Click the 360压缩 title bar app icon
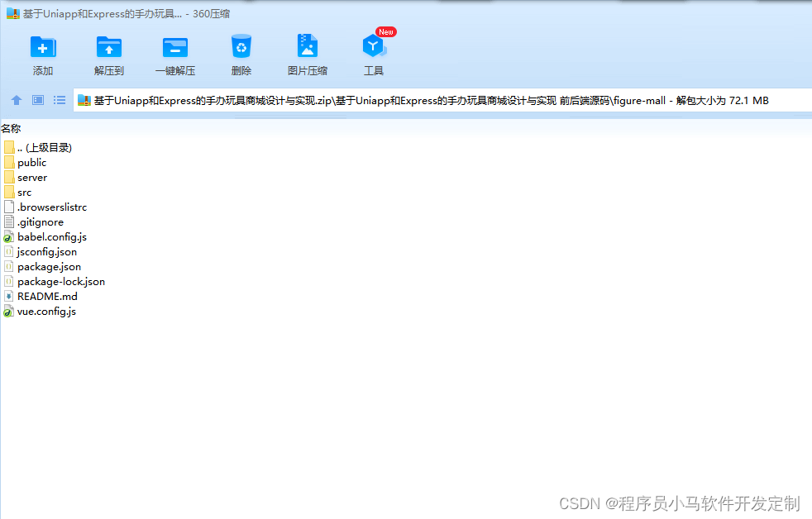The width and height of the screenshot is (812, 519). pos(13,13)
